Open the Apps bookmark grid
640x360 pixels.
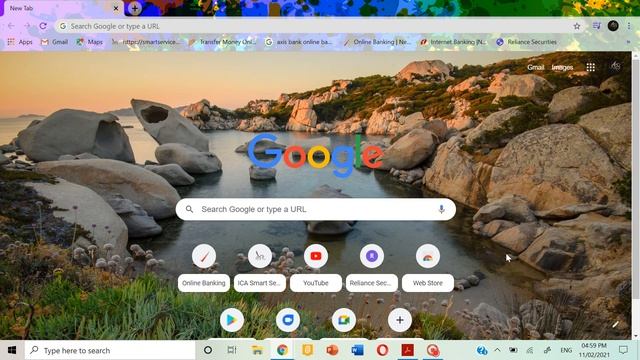click(20, 42)
